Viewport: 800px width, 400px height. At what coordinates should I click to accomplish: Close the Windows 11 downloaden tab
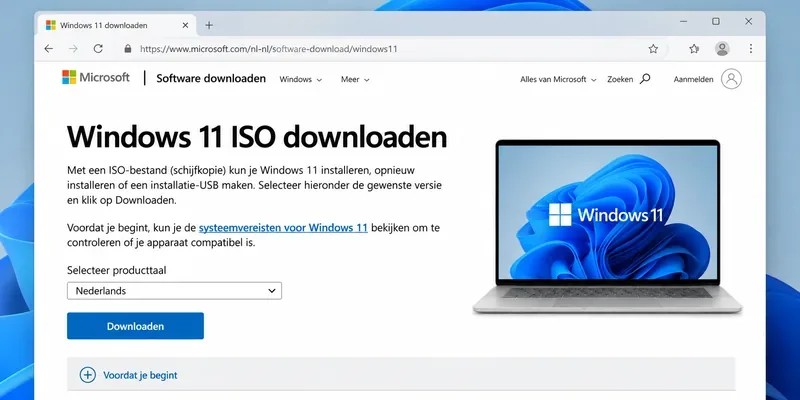coord(185,25)
